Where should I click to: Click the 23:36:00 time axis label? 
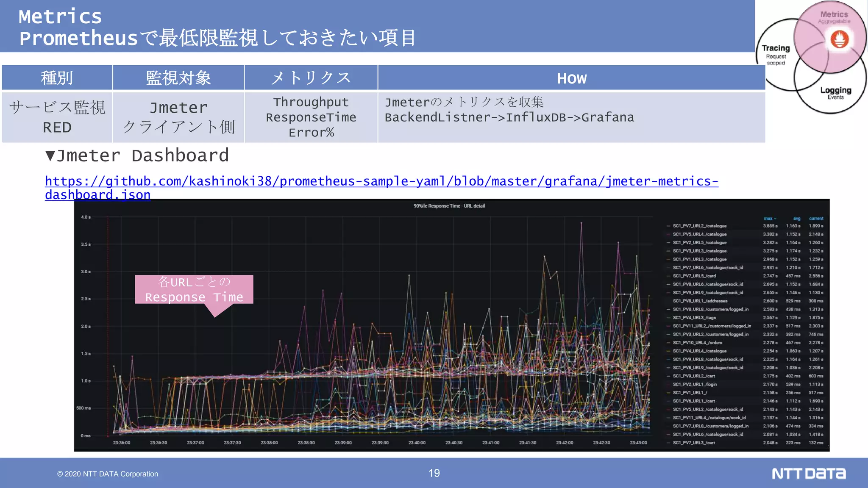122,443
